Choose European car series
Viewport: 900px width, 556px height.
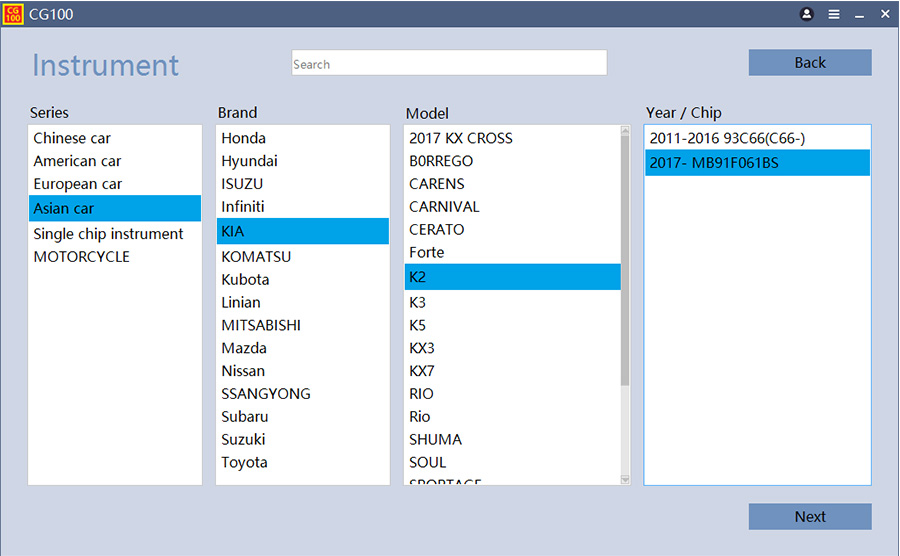[77, 184]
